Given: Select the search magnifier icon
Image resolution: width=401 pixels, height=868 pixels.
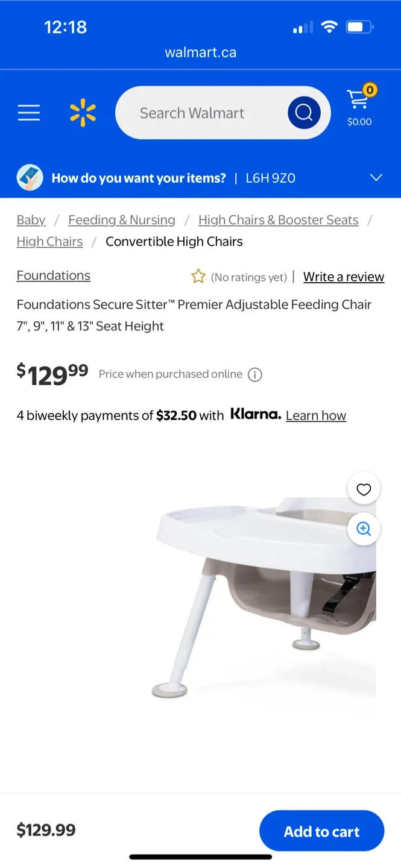Looking at the screenshot, I should [303, 112].
